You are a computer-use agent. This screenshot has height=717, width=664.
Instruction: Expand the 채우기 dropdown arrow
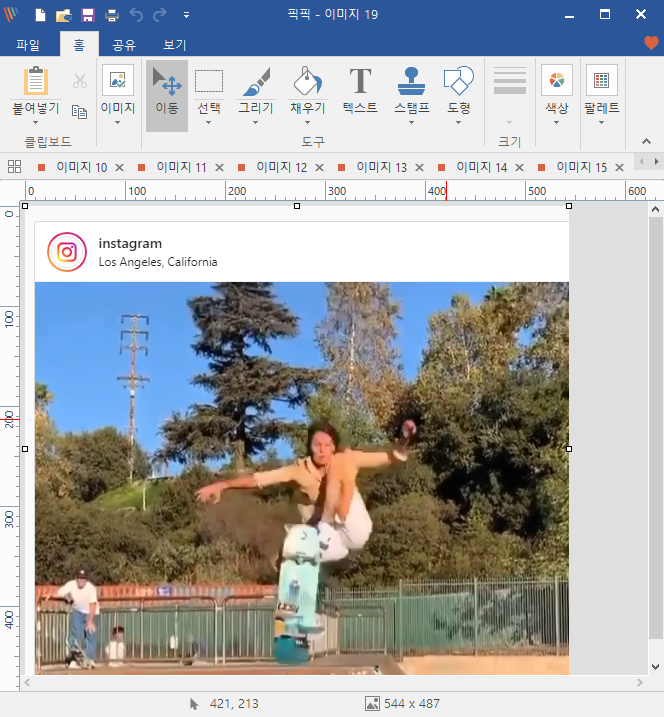[307, 123]
